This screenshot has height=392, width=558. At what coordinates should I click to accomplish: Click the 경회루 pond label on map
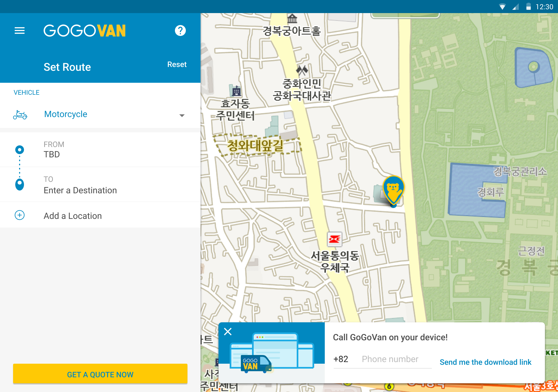click(490, 192)
